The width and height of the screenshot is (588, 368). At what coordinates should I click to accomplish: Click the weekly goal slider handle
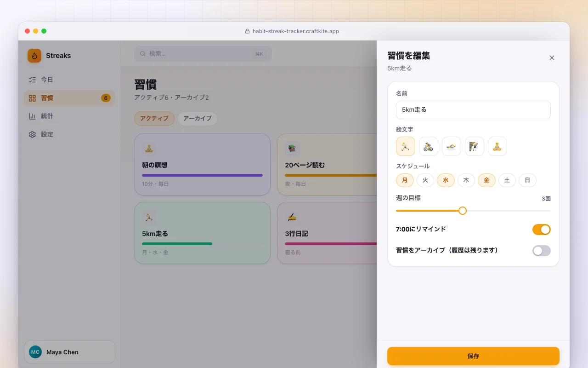click(x=463, y=211)
